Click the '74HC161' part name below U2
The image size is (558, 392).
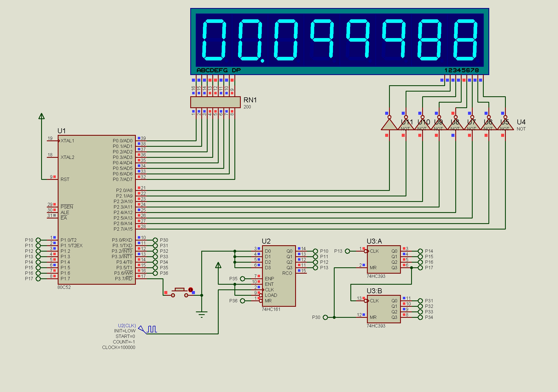tap(271, 309)
